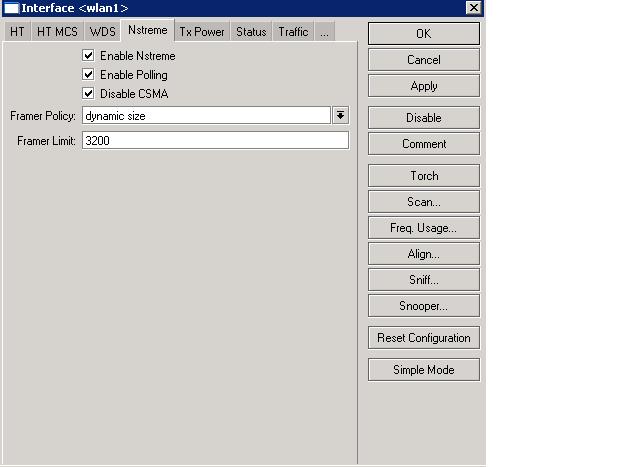Switch to the HT tab
The image size is (640, 467).
[17, 32]
